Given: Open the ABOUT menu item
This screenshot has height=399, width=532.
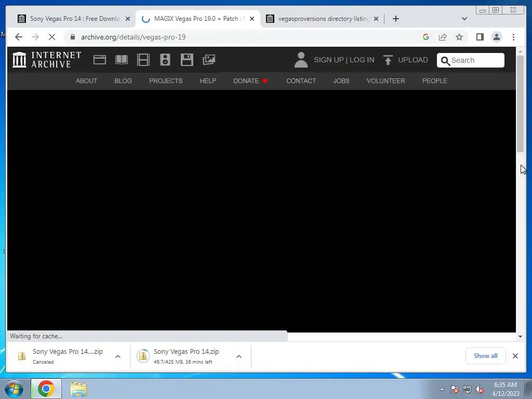Looking at the screenshot, I should (x=87, y=81).
